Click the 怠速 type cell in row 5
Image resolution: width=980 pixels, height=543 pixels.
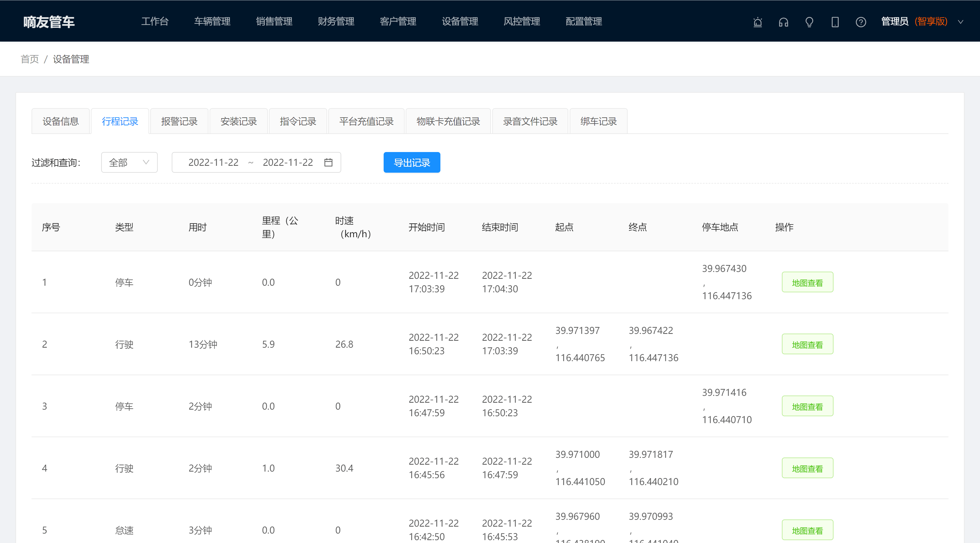(124, 530)
